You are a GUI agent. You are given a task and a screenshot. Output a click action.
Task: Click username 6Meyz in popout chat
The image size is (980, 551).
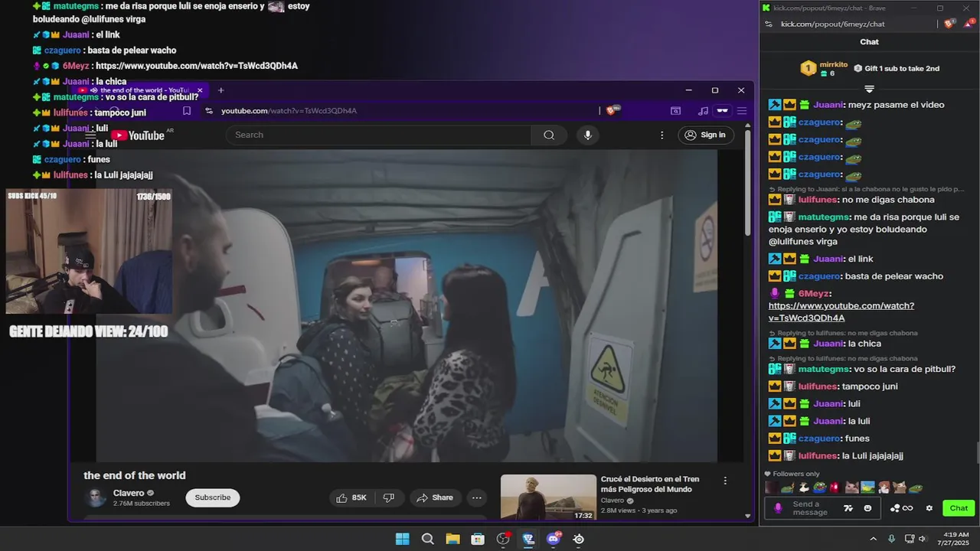point(813,294)
